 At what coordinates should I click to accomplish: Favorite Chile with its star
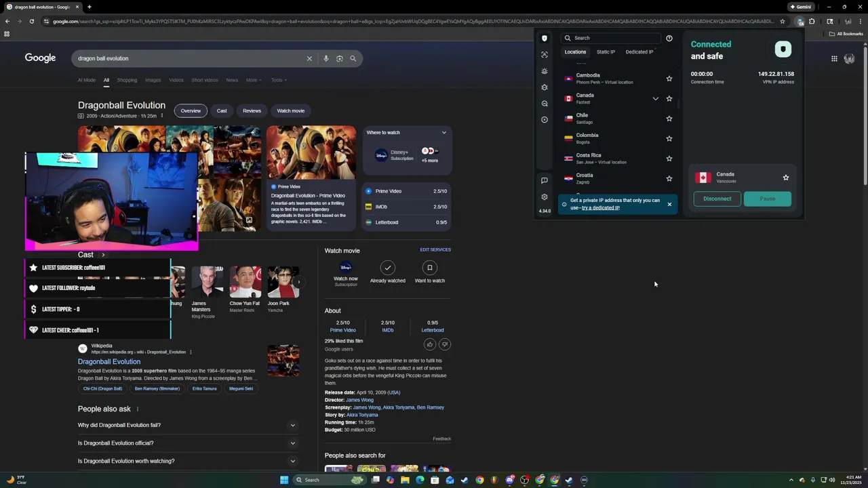click(669, 119)
